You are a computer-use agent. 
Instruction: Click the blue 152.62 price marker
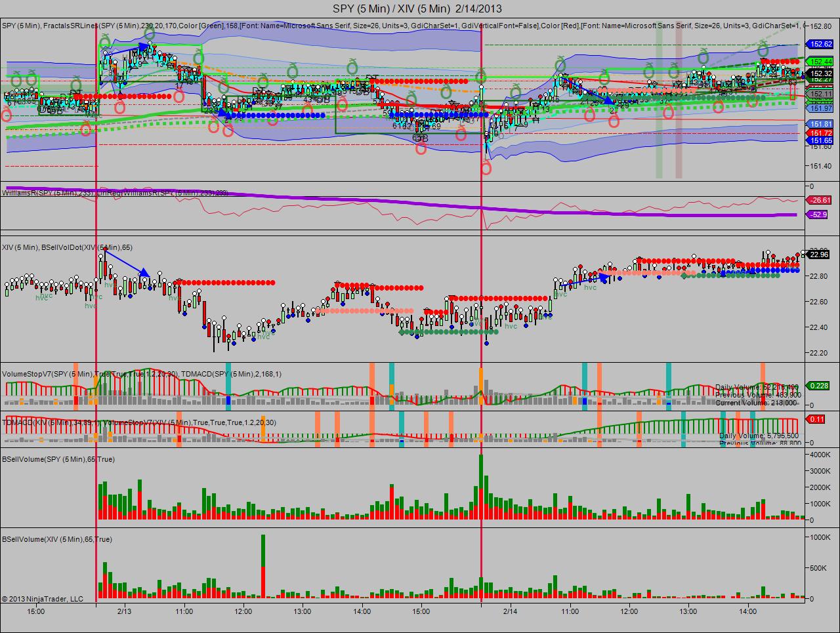click(821, 45)
